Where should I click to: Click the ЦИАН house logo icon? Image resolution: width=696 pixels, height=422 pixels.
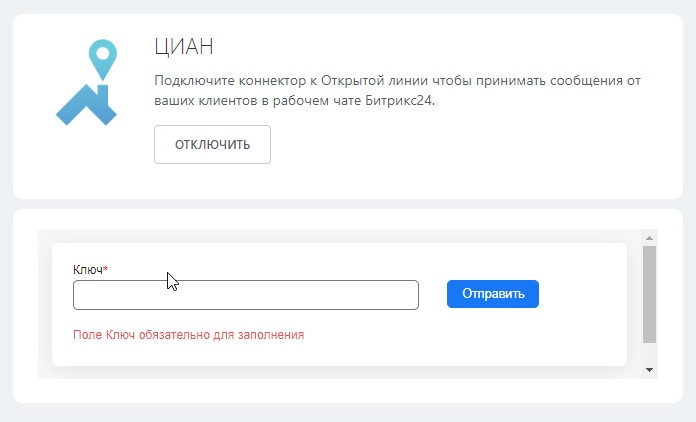(x=87, y=83)
